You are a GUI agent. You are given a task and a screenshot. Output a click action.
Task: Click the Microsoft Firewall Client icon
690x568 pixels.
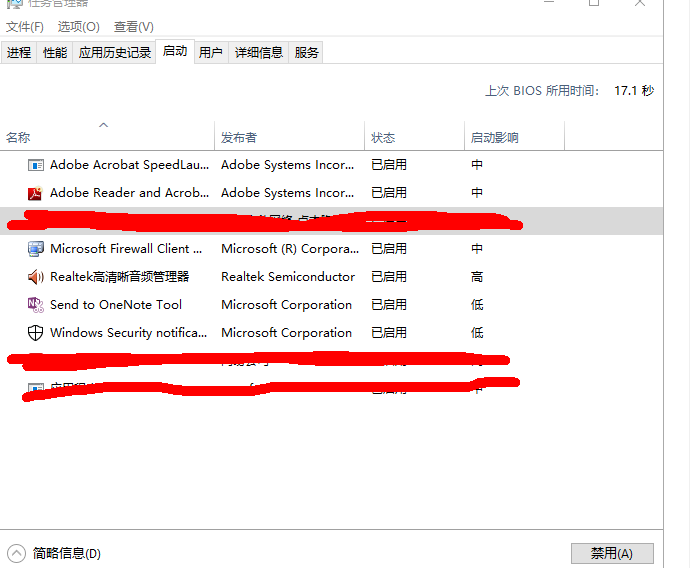(36, 249)
